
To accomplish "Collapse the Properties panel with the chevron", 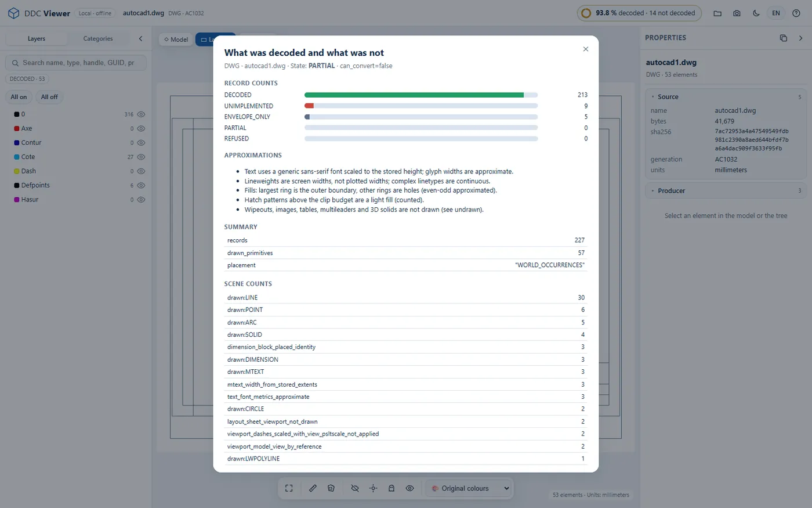I will pyautogui.click(x=801, y=38).
